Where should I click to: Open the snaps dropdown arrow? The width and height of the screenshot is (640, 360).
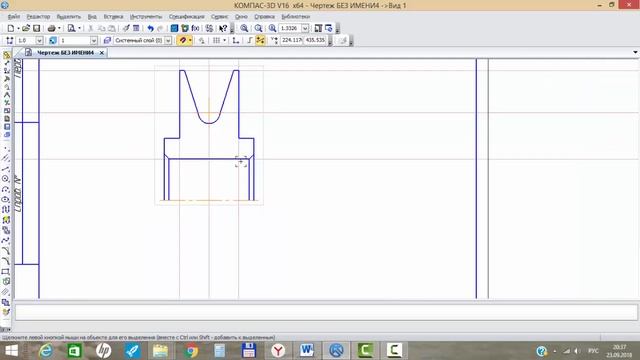click(x=190, y=40)
